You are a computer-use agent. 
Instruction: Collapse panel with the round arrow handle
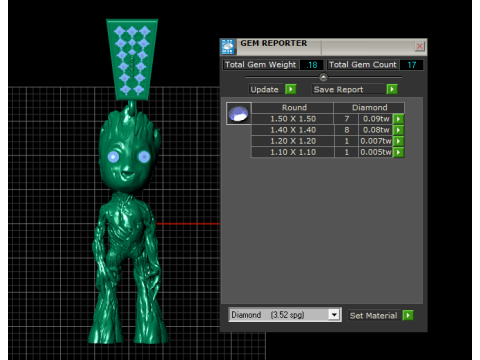(323, 77)
